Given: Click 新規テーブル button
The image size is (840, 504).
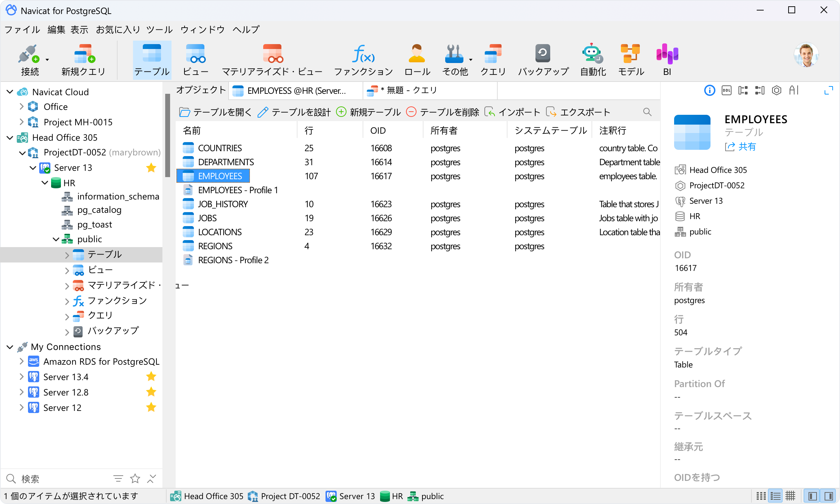Looking at the screenshot, I should pyautogui.click(x=368, y=112).
